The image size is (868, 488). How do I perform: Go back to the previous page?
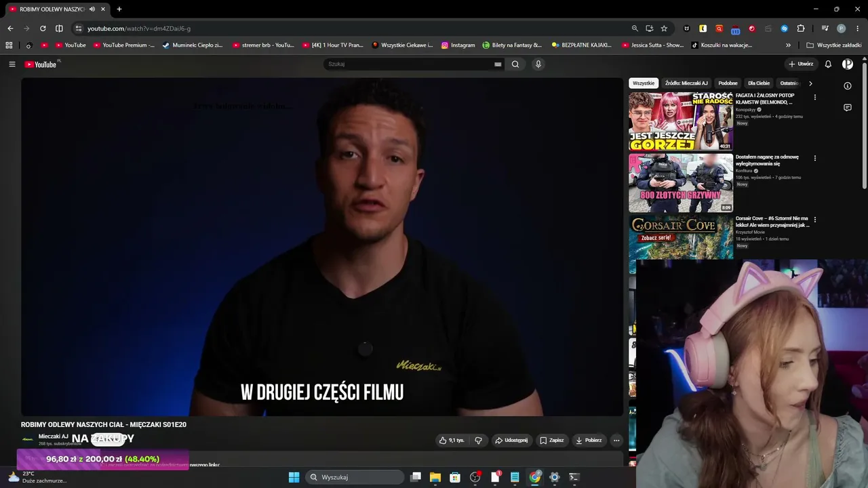click(x=10, y=28)
